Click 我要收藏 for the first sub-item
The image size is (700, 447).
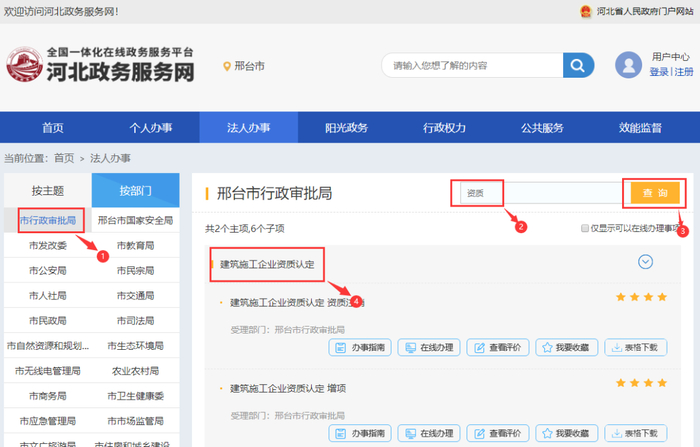pos(567,347)
